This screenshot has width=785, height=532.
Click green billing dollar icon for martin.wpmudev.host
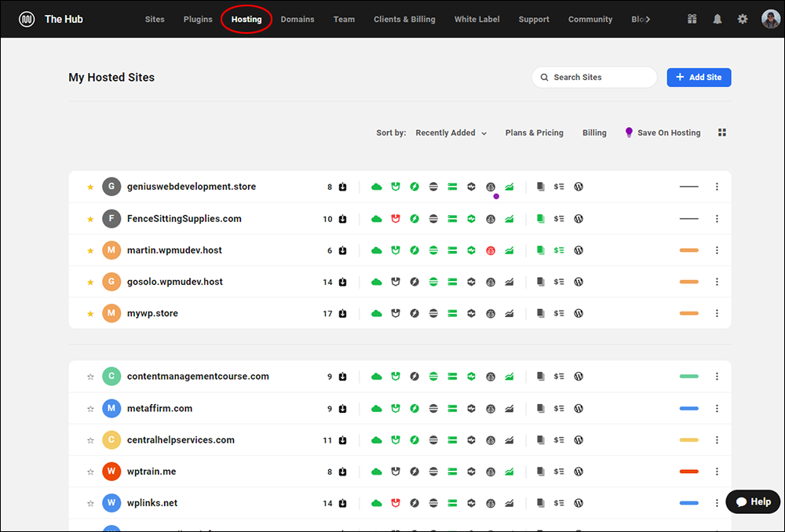[x=559, y=250]
